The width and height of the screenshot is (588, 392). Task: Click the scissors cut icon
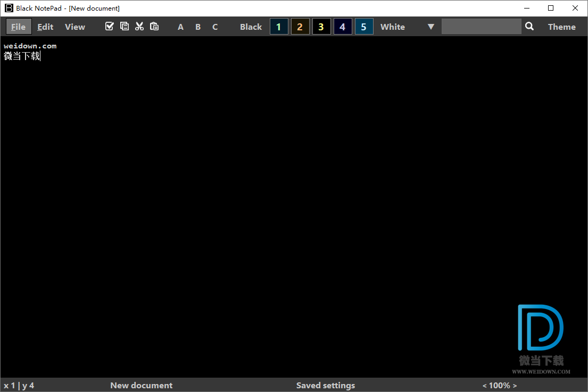coord(139,26)
